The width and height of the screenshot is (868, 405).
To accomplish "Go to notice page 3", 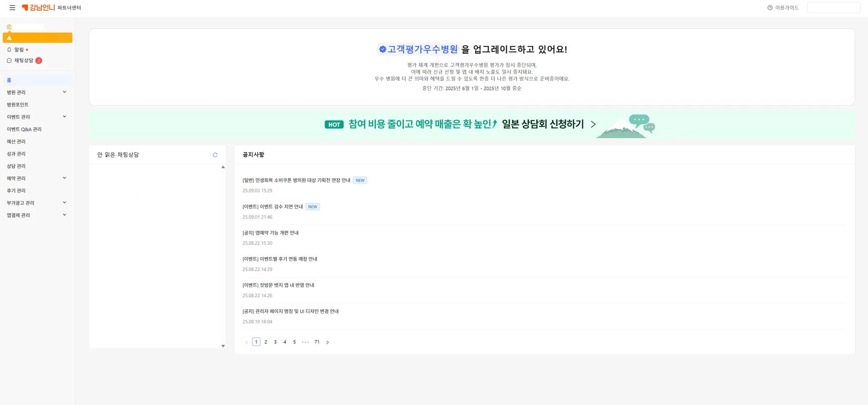I will 275,342.
